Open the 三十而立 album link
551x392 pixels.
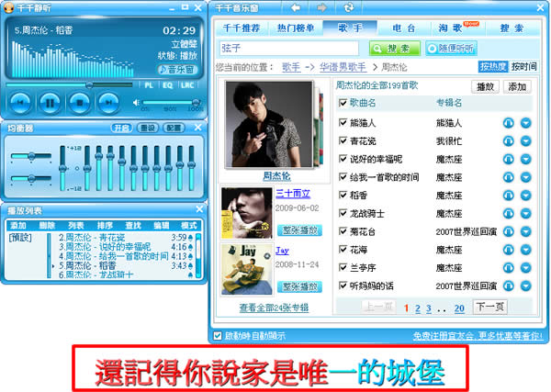click(293, 194)
